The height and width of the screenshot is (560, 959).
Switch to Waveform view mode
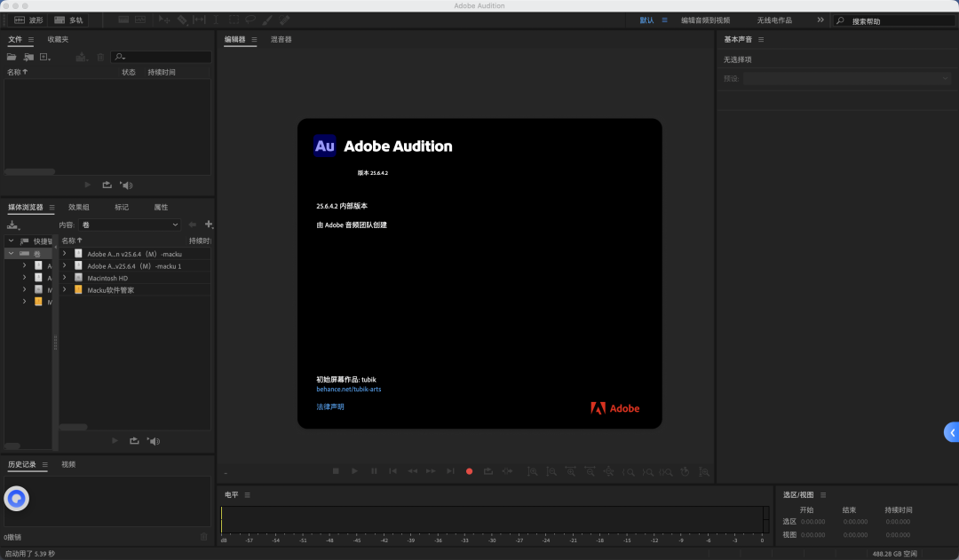click(x=28, y=20)
